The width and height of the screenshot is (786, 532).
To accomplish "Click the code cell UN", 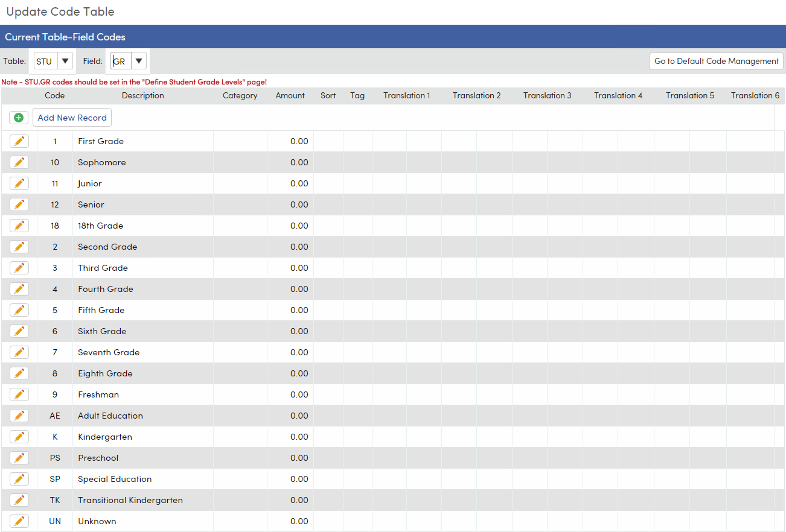I will 55,521.
